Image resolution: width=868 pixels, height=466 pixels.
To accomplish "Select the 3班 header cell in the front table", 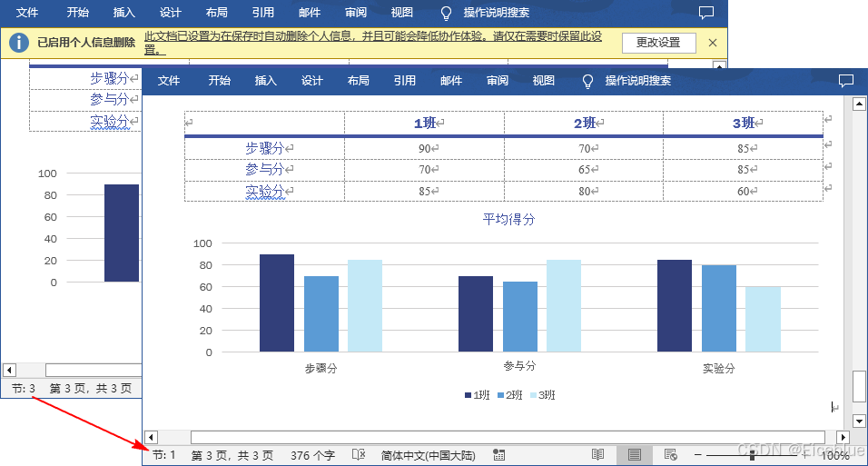I will 744,123.
